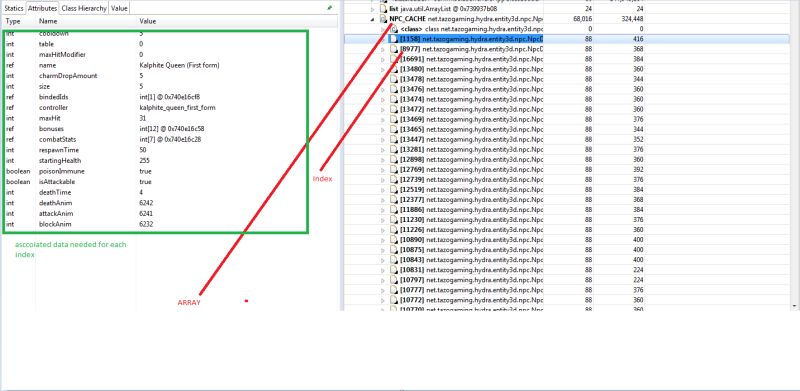Click the file icon of entry [13281]
The width and height of the screenshot is (800, 391).
tap(393, 149)
